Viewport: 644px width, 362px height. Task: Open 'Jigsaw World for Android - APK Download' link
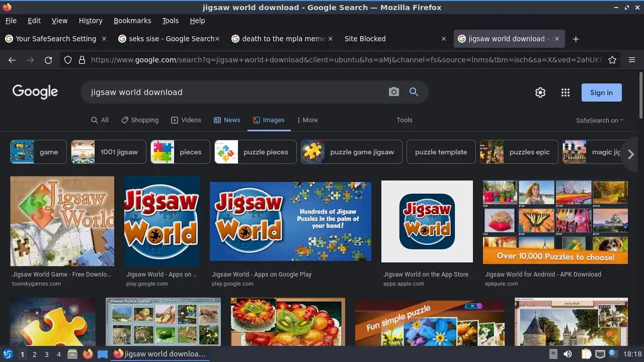tap(543, 275)
